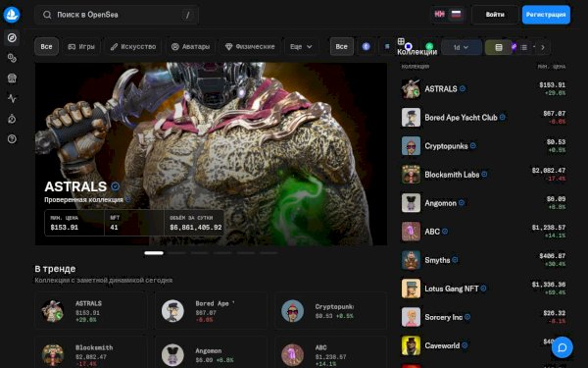Open the tokens coins icon in sidebar
588x368 pixels.
click(12, 58)
